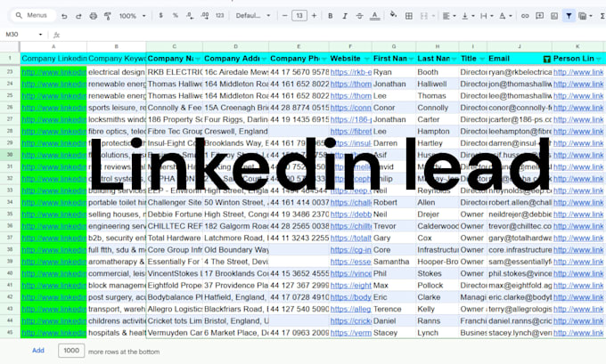The image size is (606, 364).
Task: Open the merge cells options arrow
Action: (x=433, y=16)
